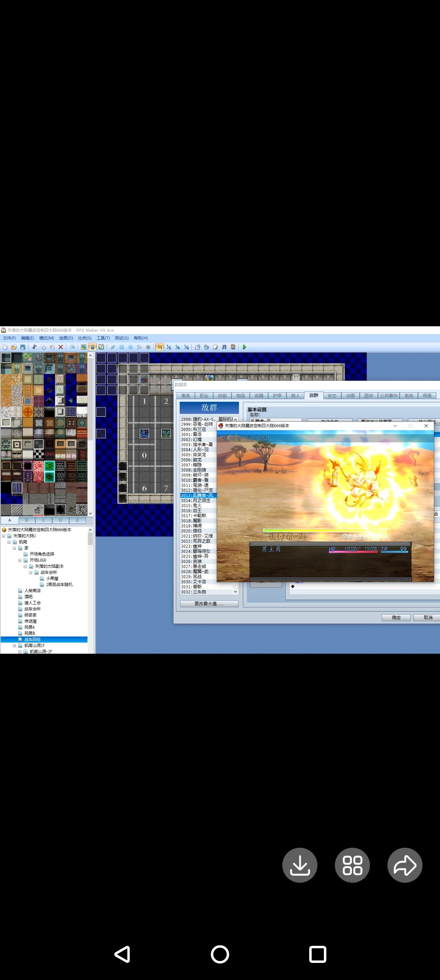Switch to the 技能 database tab
This screenshot has height=980, width=440.
(x=222, y=396)
